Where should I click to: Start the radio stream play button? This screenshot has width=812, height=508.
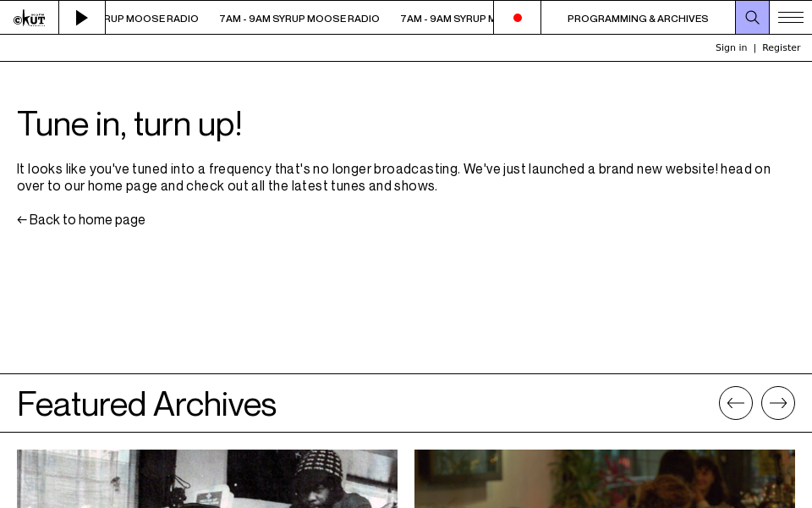click(82, 18)
